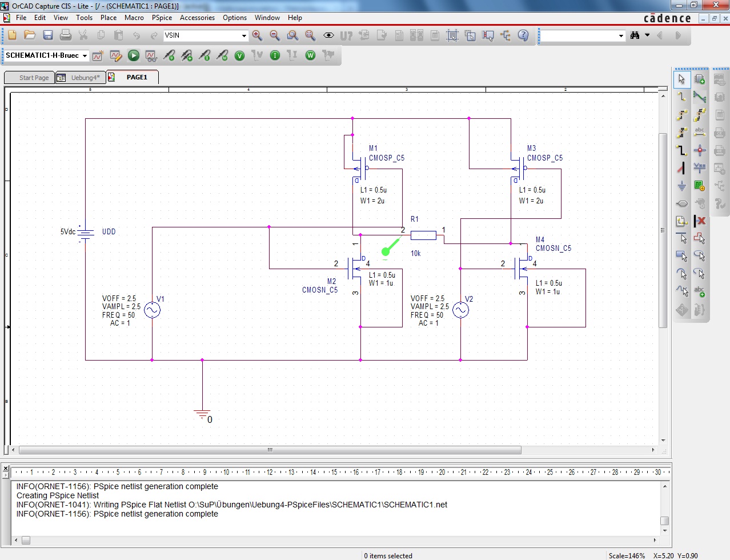730x560 pixels.
Task: Click the binoculars search icon
Action: tap(635, 35)
